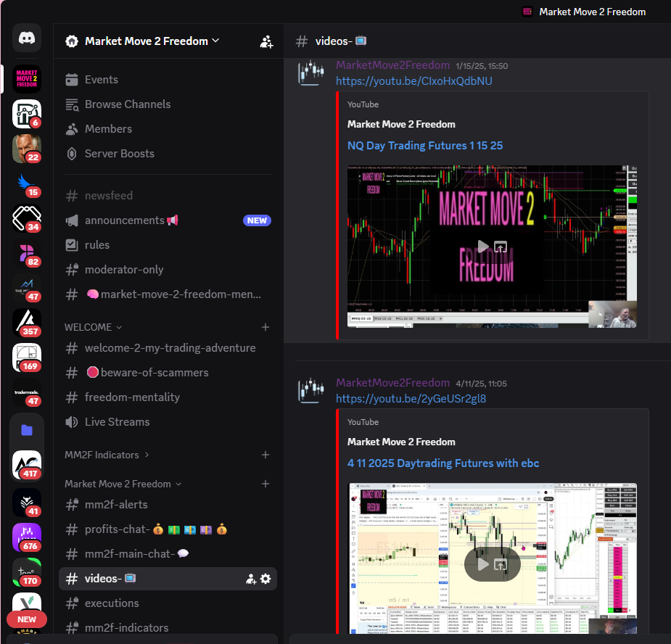Create channel in WELCOME category
Screen dimensions: 671x644
(x=265, y=327)
